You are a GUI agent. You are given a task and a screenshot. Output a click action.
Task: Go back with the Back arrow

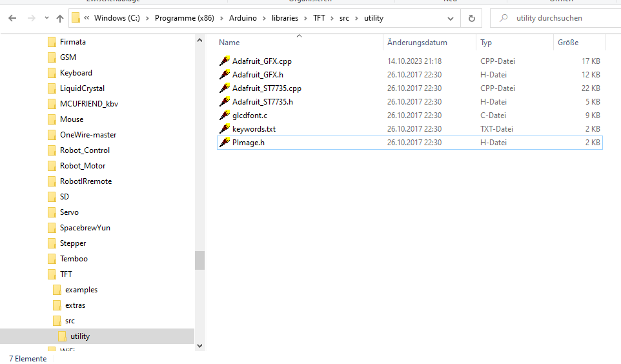pos(12,18)
